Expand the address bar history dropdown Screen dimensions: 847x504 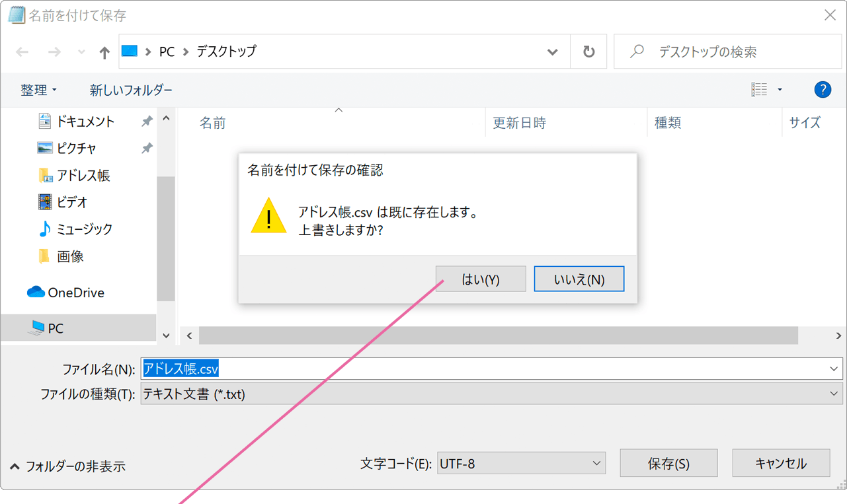[x=553, y=52]
